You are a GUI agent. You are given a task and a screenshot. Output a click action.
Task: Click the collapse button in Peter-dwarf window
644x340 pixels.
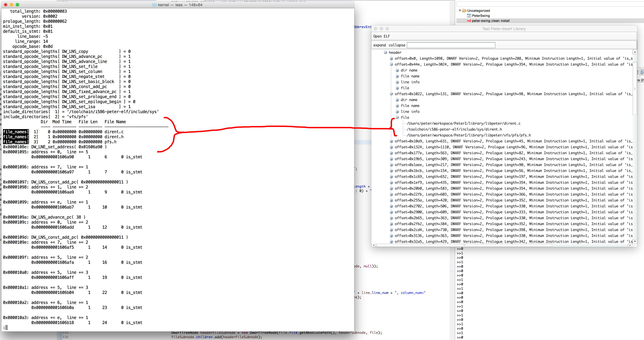click(x=397, y=45)
